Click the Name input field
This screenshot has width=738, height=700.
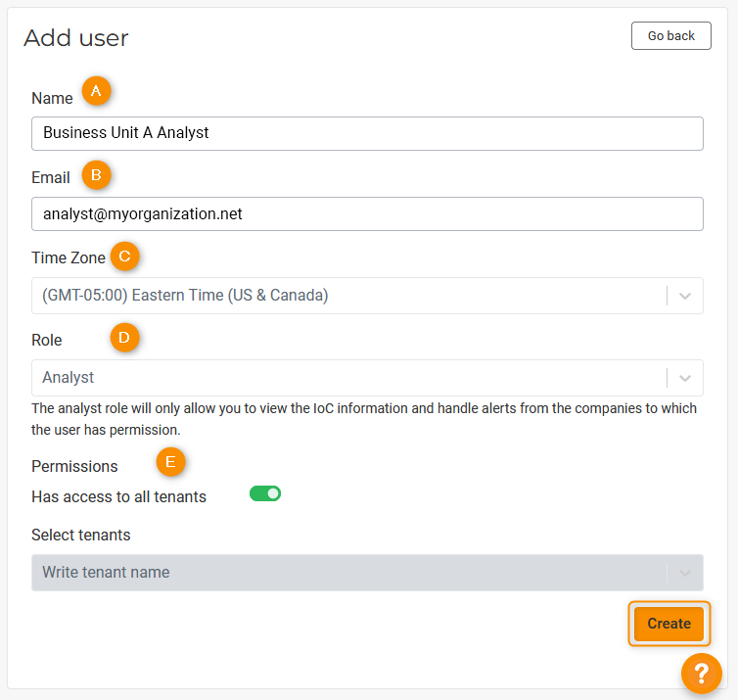367,134
